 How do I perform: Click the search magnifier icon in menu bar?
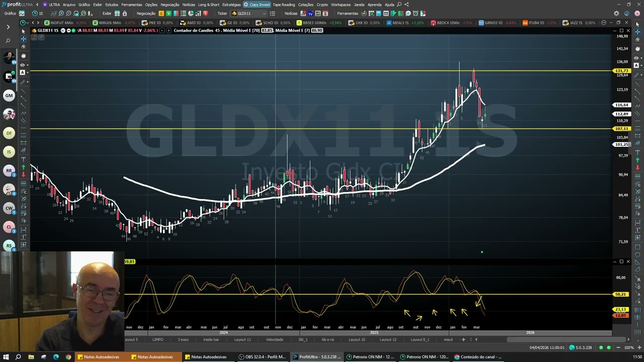[399, 5]
